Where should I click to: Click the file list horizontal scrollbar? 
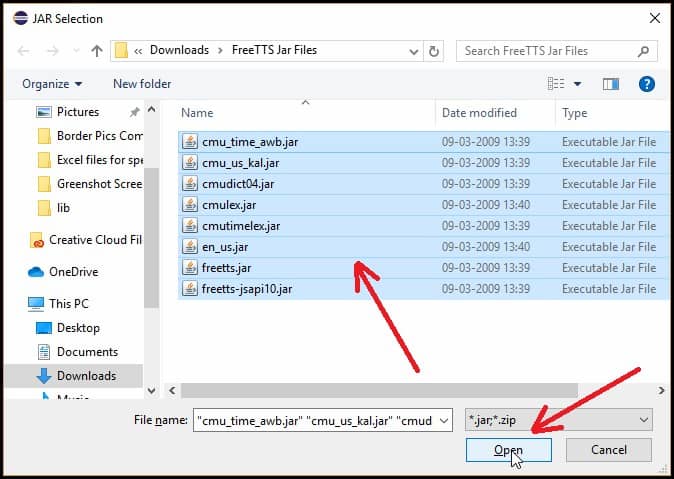[379, 390]
